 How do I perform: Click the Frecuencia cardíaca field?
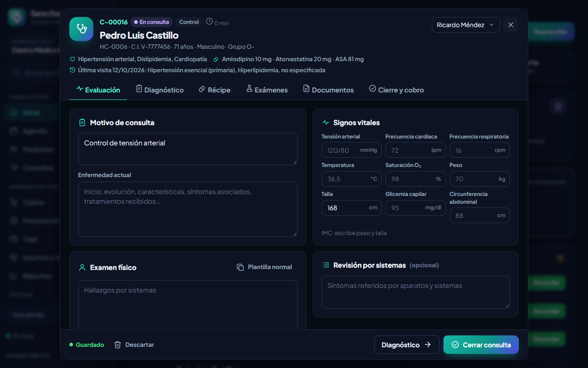click(416, 150)
